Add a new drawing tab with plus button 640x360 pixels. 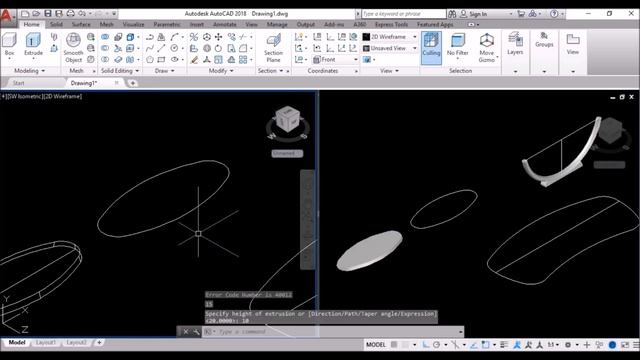click(x=132, y=83)
